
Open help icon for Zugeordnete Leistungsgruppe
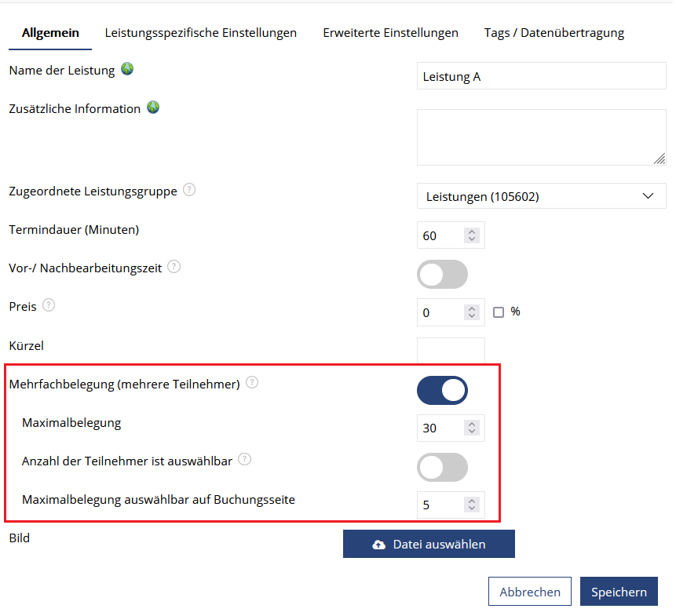click(189, 190)
